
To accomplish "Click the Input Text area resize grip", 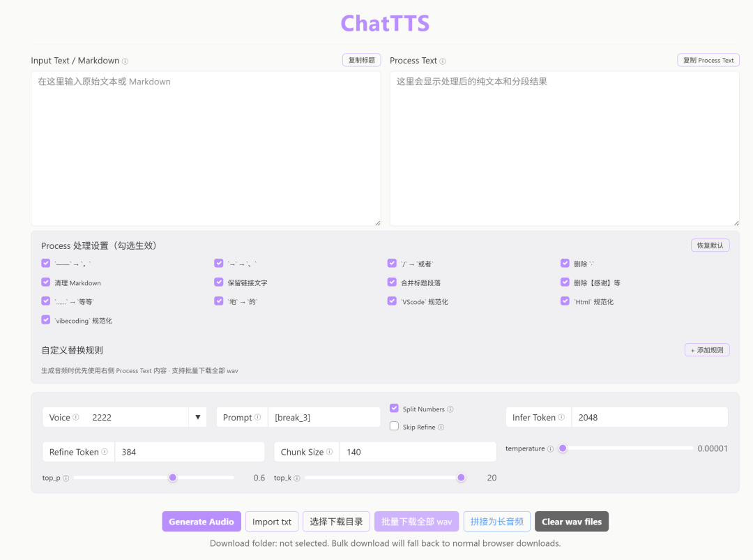I will (378, 223).
